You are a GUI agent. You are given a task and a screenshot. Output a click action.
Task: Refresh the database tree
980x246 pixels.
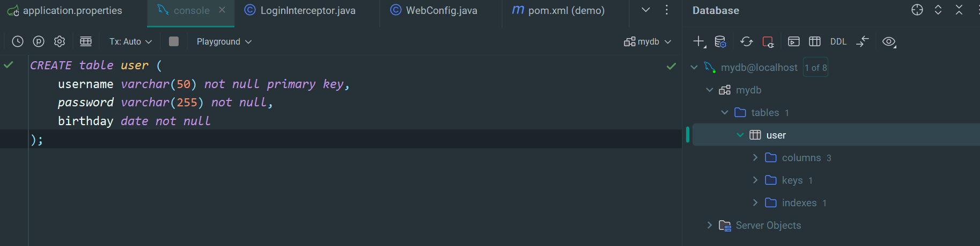coord(746,41)
